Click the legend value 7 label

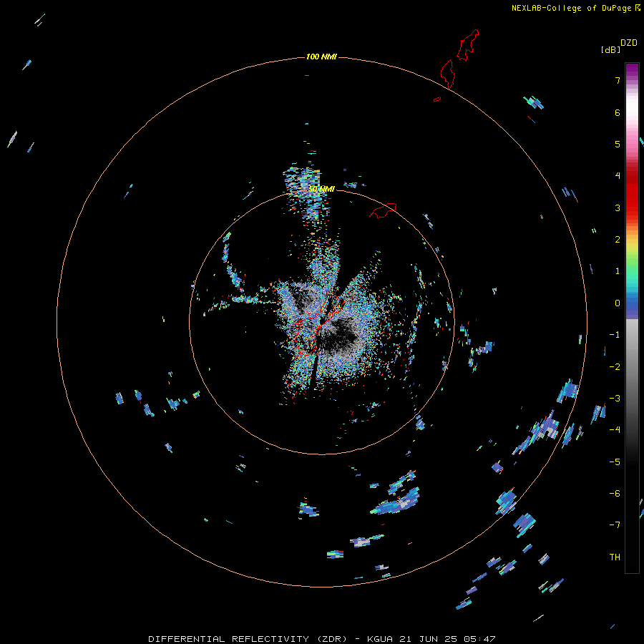coord(618,80)
